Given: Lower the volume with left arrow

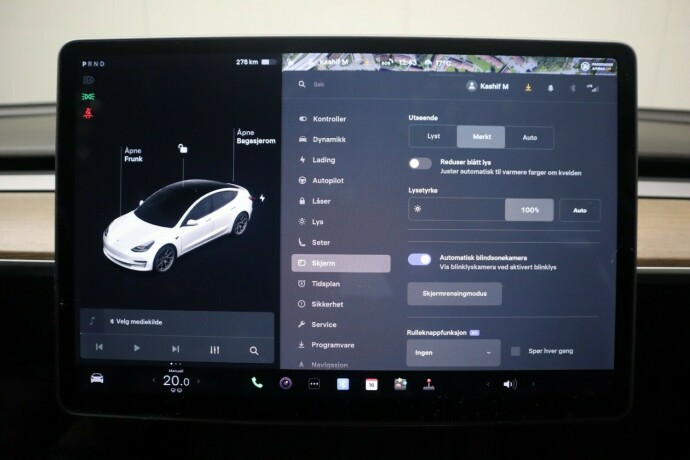Looking at the screenshot, I should pyautogui.click(x=488, y=384).
